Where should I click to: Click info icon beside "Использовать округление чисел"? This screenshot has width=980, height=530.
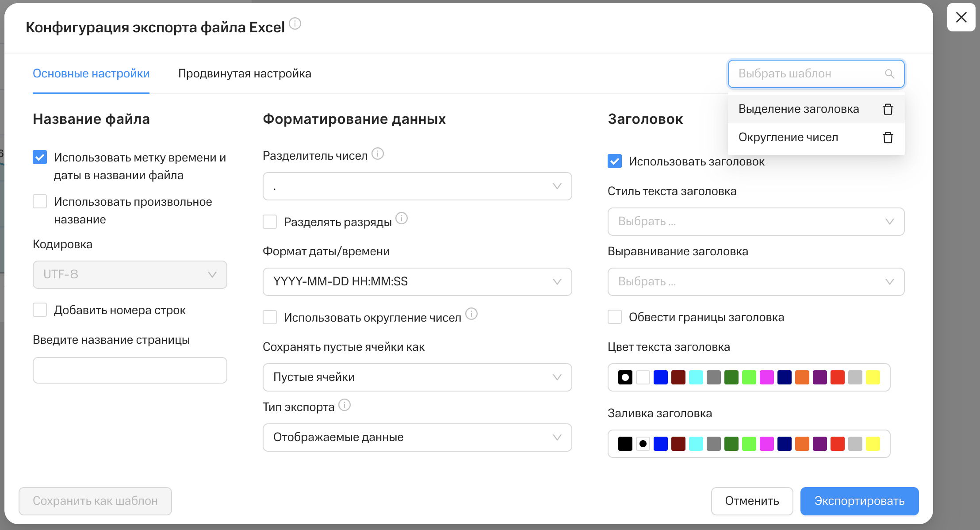pyautogui.click(x=471, y=314)
